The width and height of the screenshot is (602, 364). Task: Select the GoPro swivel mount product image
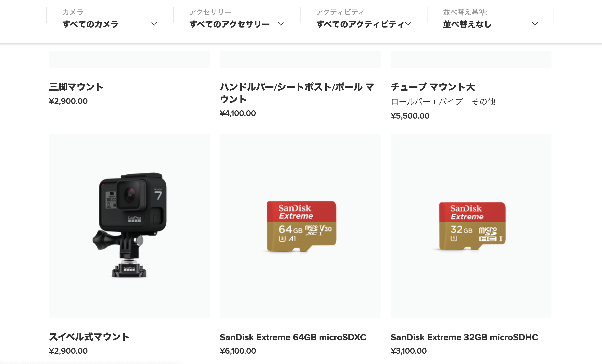(129, 226)
